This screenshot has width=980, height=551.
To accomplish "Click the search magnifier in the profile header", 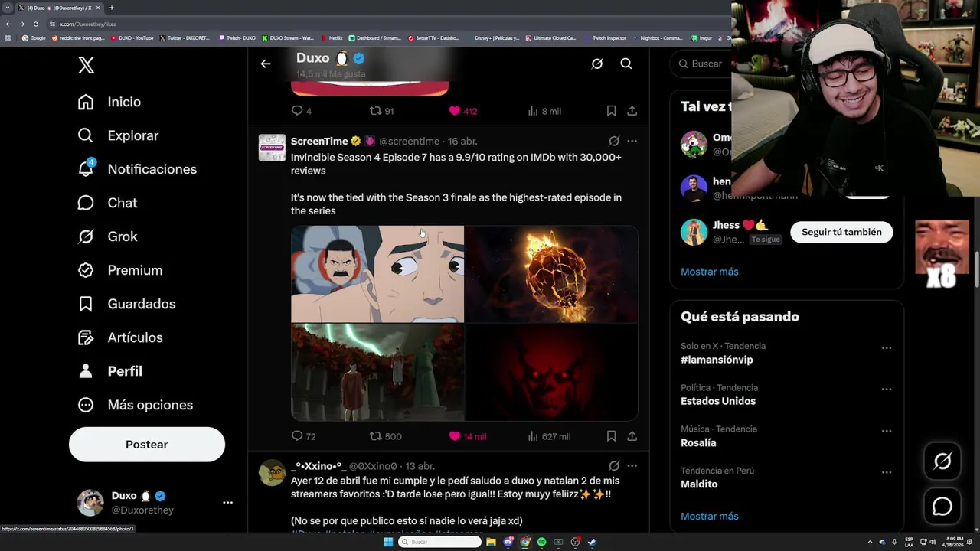I will pyautogui.click(x=626, y=64).
